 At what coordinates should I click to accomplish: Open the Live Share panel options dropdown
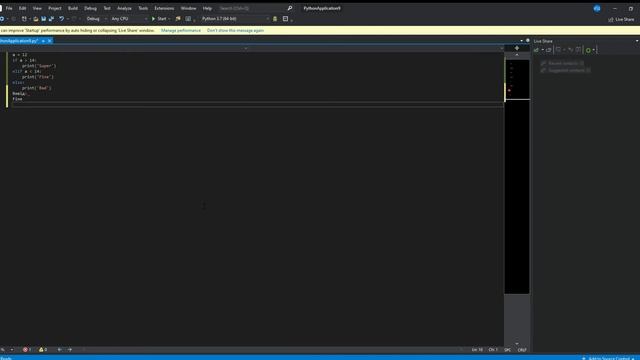(637, 41)
